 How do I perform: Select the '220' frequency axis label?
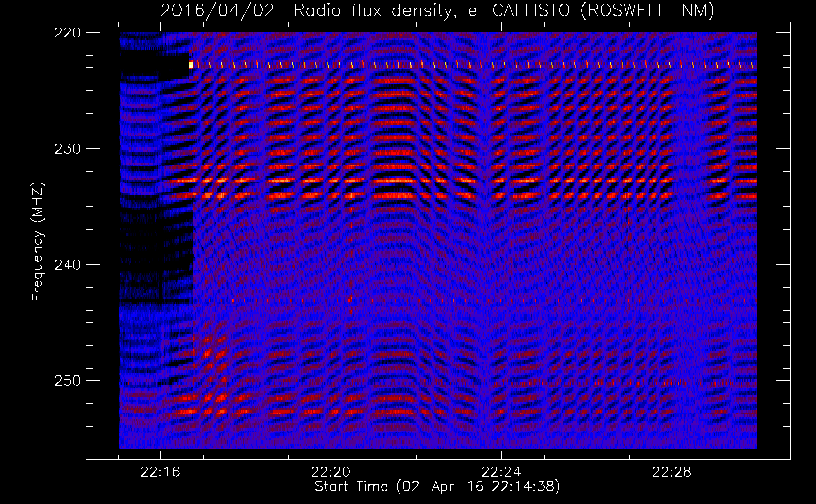pos(67,33)
